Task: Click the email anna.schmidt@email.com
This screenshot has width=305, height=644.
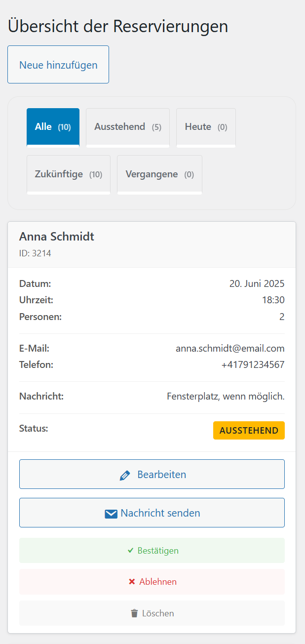Action: [x=230, y=348]
